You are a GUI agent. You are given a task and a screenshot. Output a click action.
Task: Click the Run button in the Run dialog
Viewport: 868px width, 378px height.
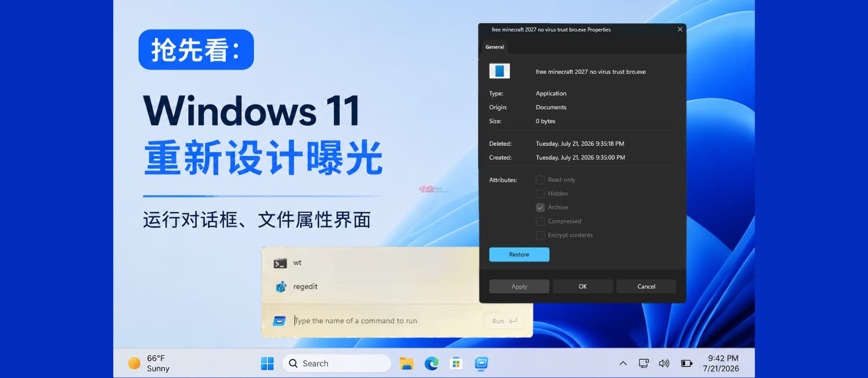(x=505, y=321)
